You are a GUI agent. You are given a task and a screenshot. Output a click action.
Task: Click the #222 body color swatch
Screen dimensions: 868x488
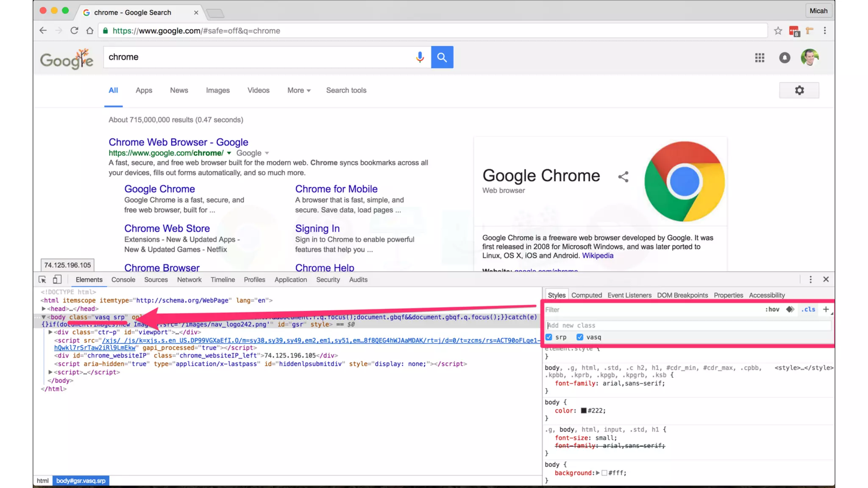coord(584,410)
